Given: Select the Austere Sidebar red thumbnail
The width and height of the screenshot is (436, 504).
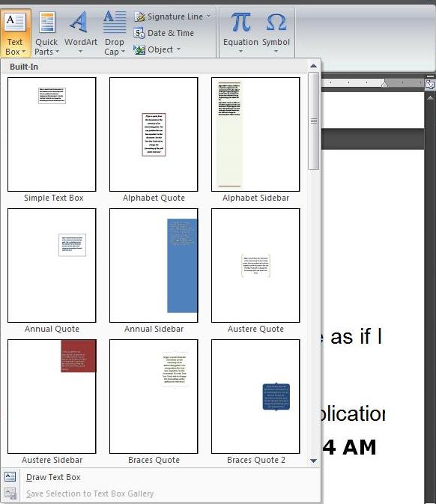Looking at the screenshot, I should (52, 396).
